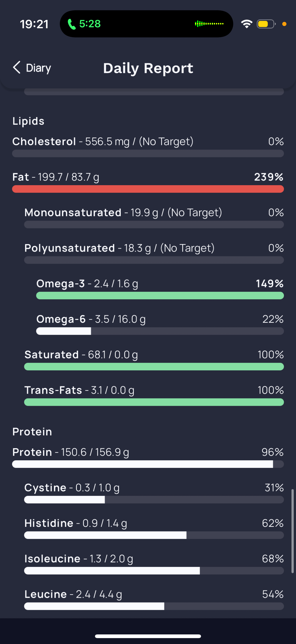Tap the red Fat progress bar
The image size is (296, 644).
pos(148,189)
